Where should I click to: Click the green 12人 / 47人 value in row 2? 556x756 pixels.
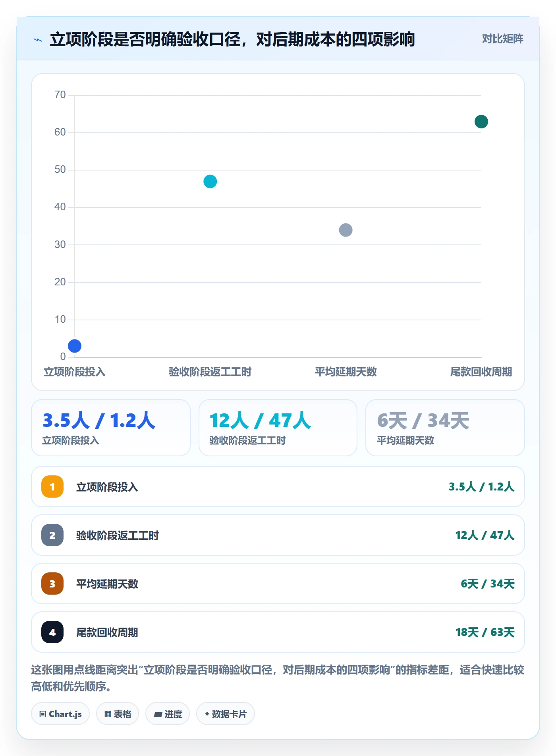point(485,535)
